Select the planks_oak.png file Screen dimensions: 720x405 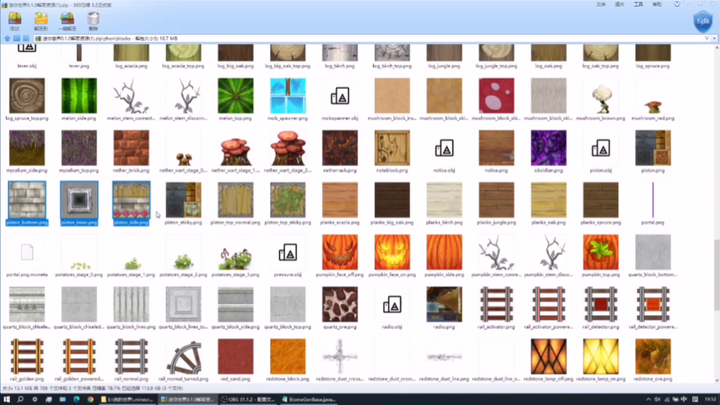tap(549, 203)
